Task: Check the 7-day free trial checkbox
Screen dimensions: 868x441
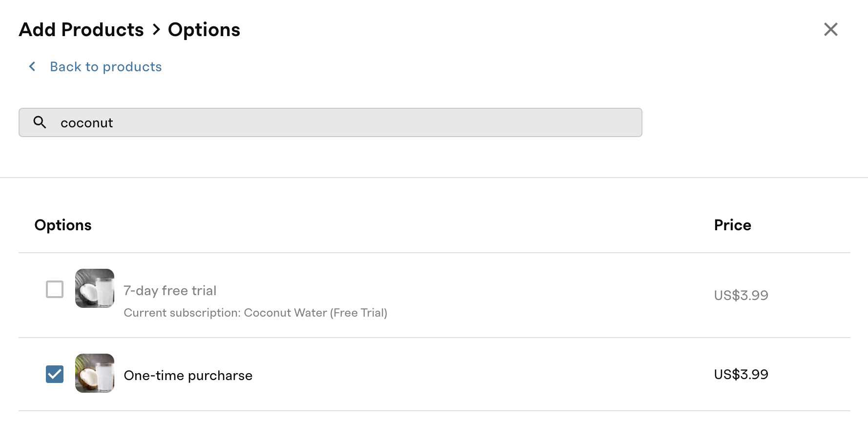Action: (55, 289)
